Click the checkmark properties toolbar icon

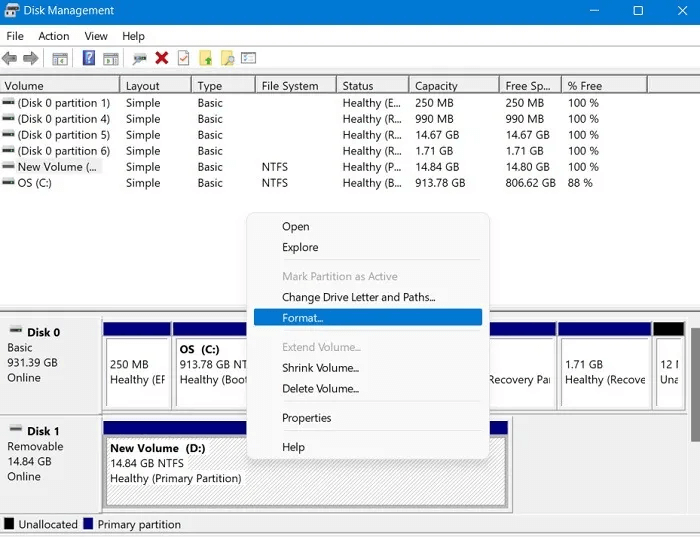(x=183, y=58)
